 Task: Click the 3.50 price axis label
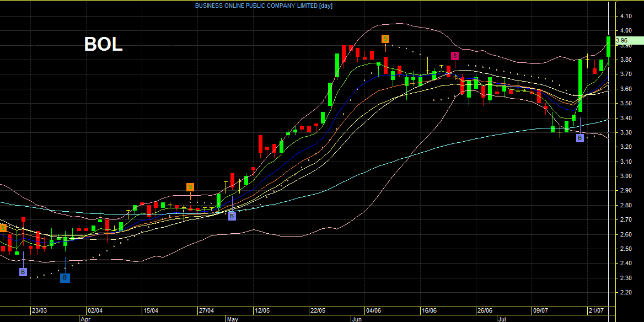pos(626,104)
